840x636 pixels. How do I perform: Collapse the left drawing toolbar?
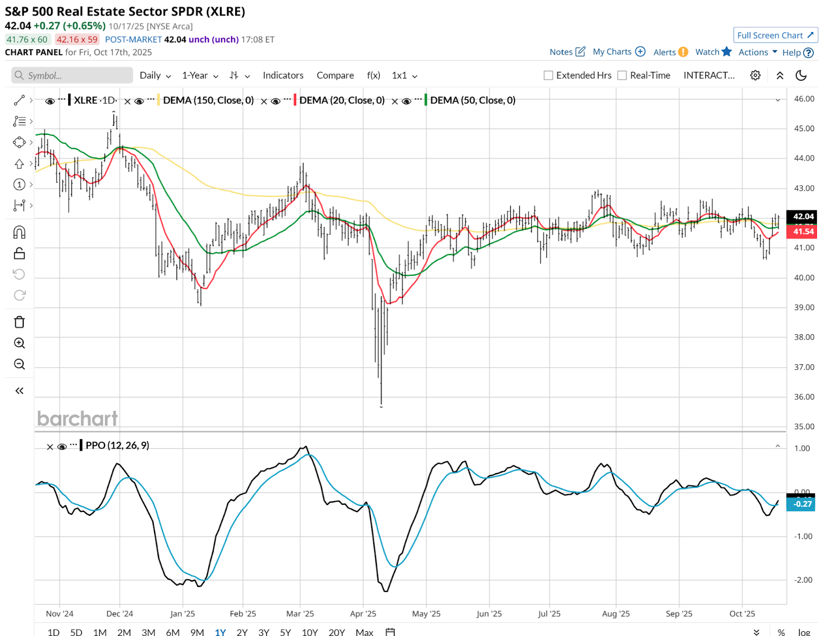coord(19,391)
